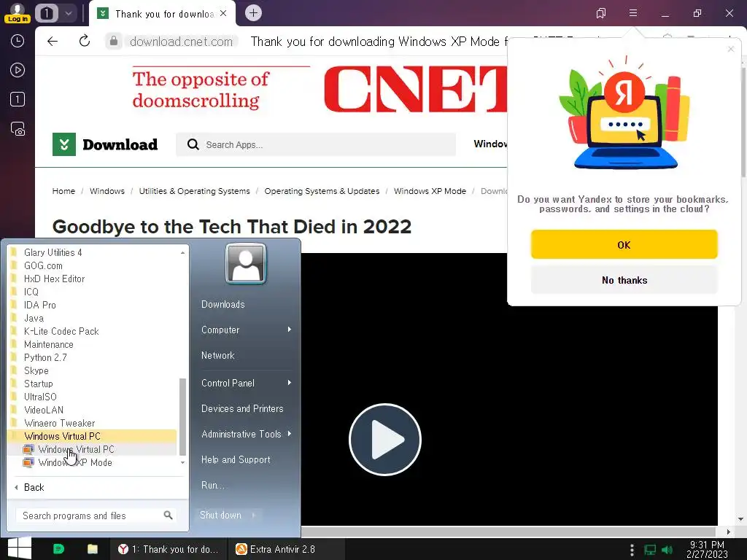The width and height of the screenshot is (747, 560).
Task: Open the Yandex browser hamburger menu
Action: (633, 13)
